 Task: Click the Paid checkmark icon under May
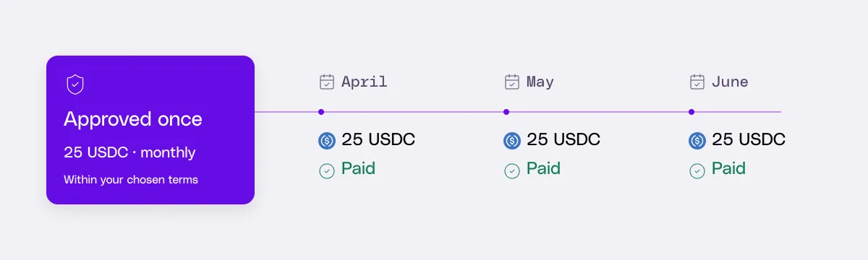512,171
